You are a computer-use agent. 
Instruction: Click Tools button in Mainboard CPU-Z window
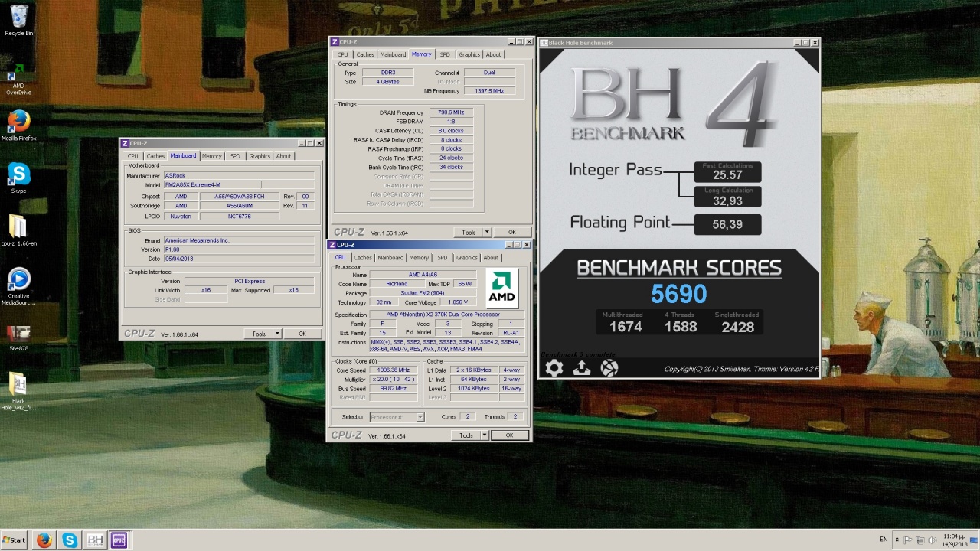coord(259,334)
